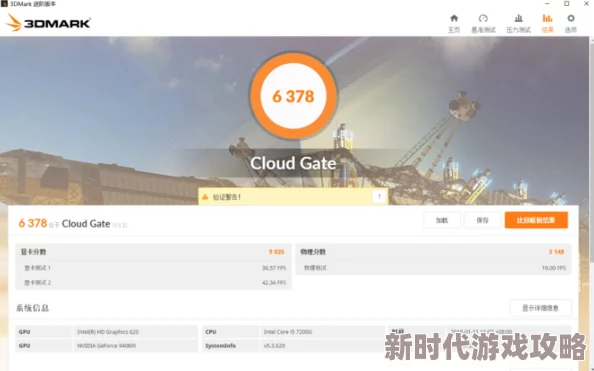Click the physics score value 3 148
The width and height of the screenshot is (594, 371).
(556, 252)
